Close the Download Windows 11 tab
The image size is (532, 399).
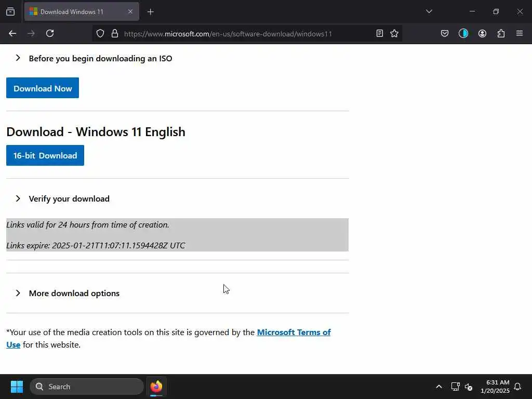pyautogui.click(x=130, y=11)
